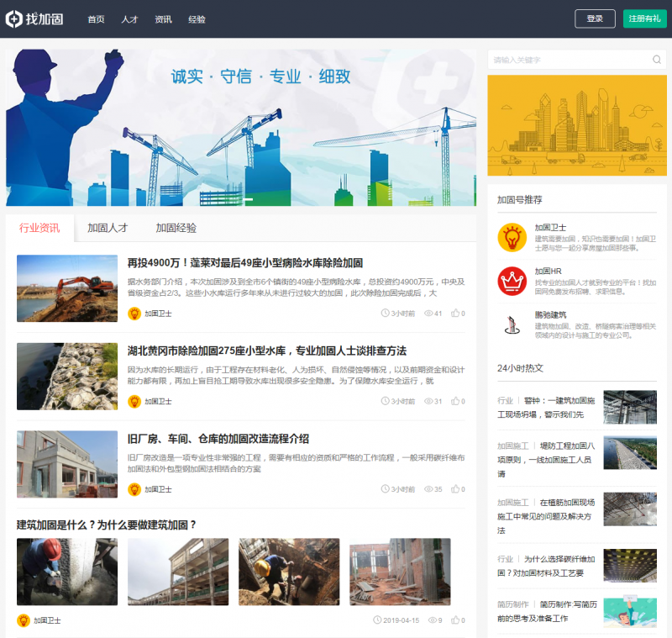Open the 鹏驰建筑 recommended account name
The image size is (672, 638).
coord(550,314)
